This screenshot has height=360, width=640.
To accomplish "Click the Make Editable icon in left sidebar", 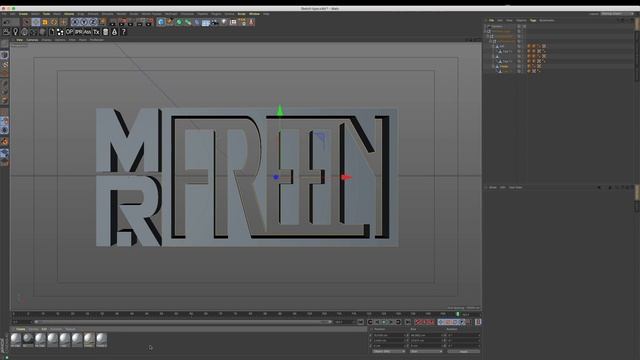I will coord(4,44).
